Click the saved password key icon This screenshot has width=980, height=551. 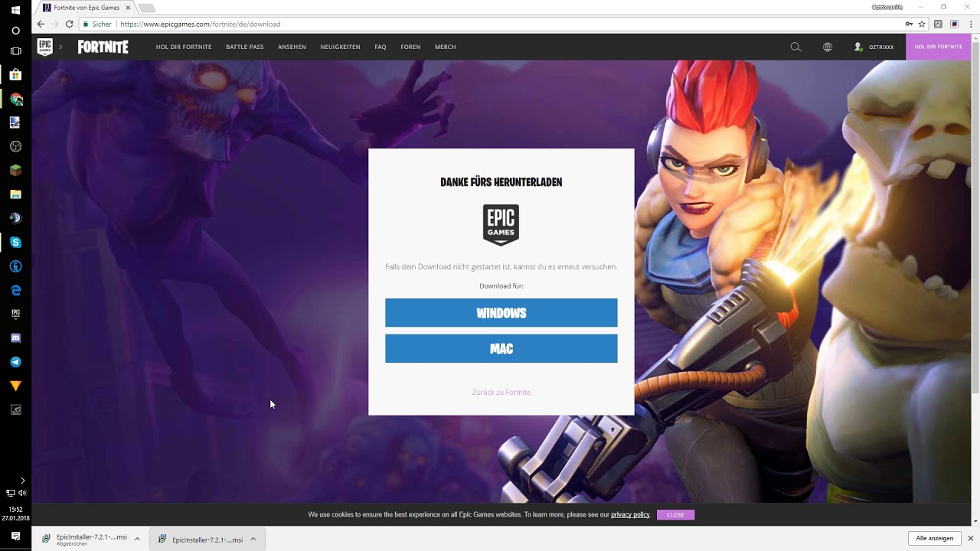[x=909, y=24]
